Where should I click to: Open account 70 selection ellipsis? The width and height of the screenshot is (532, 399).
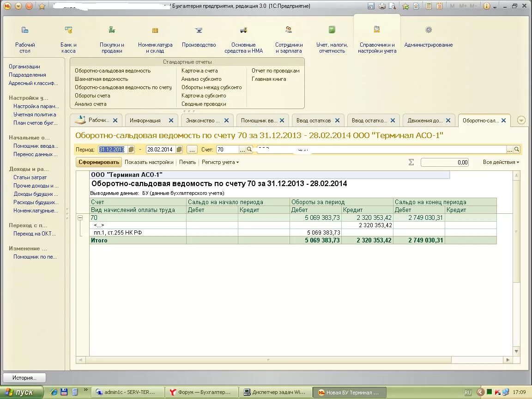click(242, 149)
